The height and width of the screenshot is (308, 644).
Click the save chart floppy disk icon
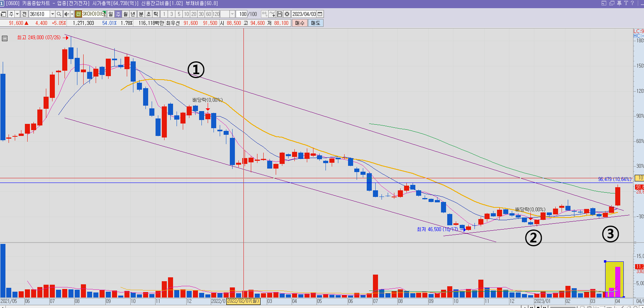[279, 14]
